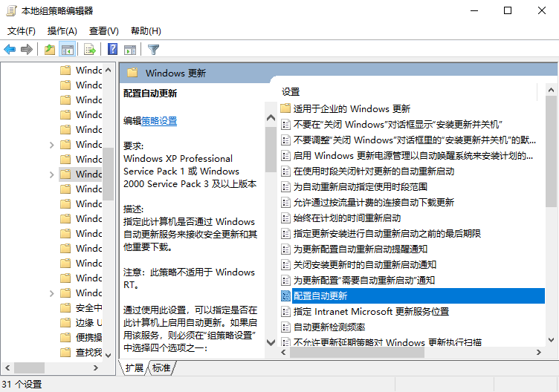Click policy icon beside 配置自动更新
The height and width of the screenshot is (392, 559).
point(285,296)
